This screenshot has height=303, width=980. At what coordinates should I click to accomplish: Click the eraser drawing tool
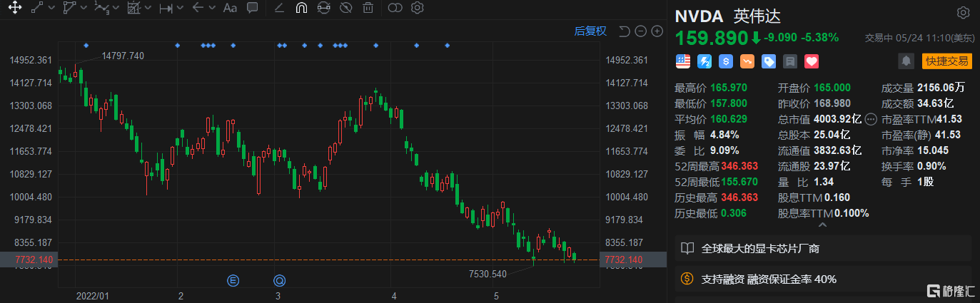(x=279, y=9)
